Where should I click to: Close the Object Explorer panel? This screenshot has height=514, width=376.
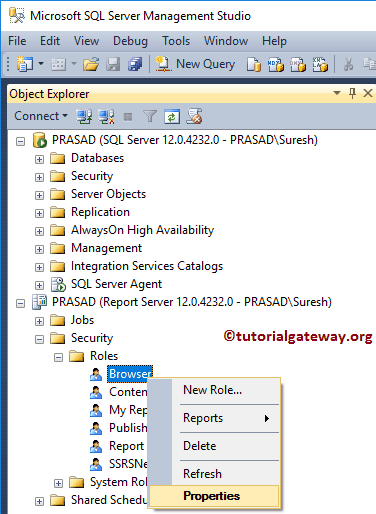[x=368, y=93]
